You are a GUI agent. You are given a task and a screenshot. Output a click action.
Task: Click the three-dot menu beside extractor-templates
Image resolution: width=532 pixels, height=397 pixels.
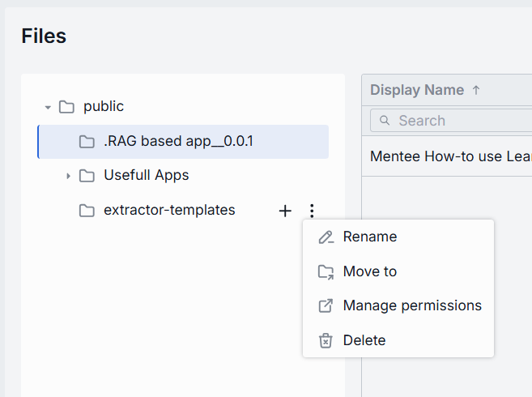click(312, 211)
